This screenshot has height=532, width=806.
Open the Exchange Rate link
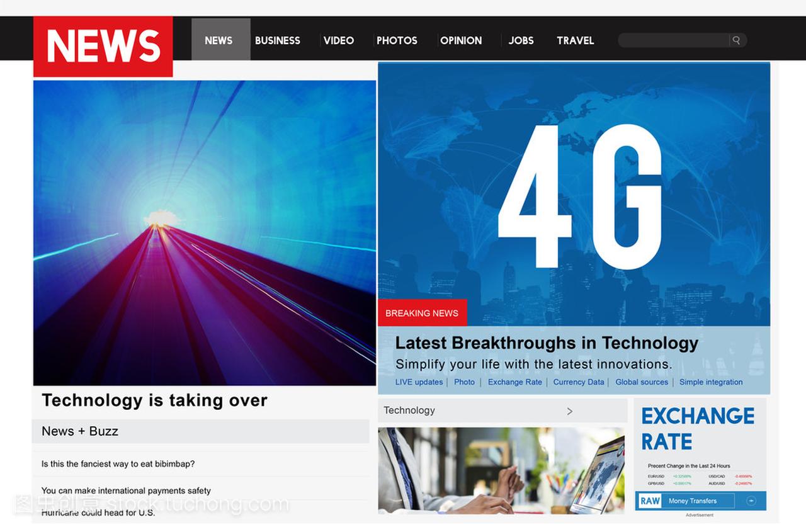click(514, 382)
